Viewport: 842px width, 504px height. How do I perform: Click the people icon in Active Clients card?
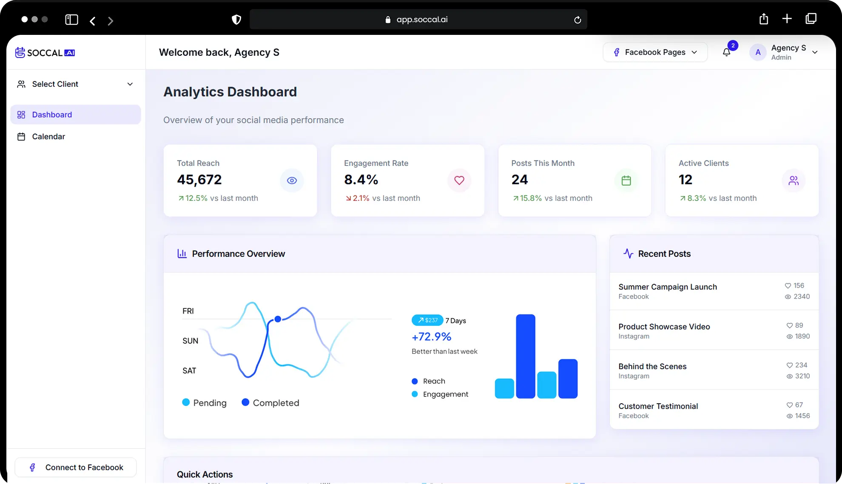pyautogui.click(x=793, y=180)
